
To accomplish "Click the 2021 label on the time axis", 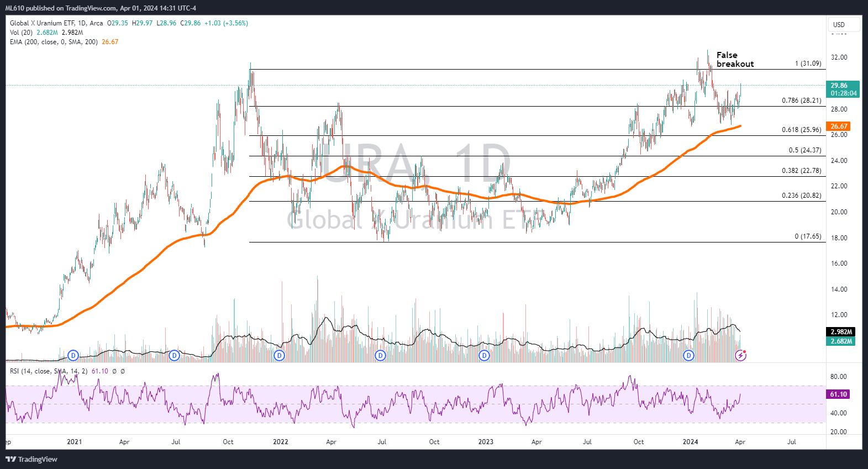I will point(74,442).
